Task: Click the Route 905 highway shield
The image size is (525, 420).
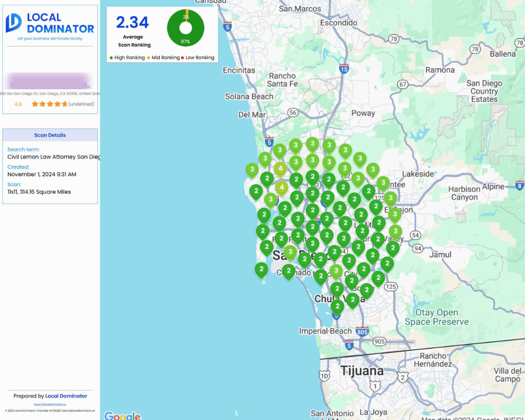Action: (x=379, y=341)
